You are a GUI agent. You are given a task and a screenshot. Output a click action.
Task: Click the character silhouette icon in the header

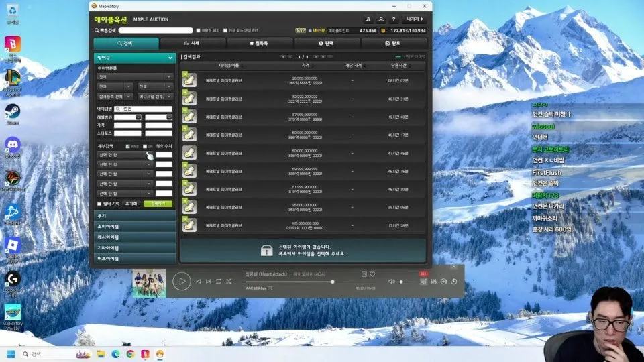(x=368, y=19)
